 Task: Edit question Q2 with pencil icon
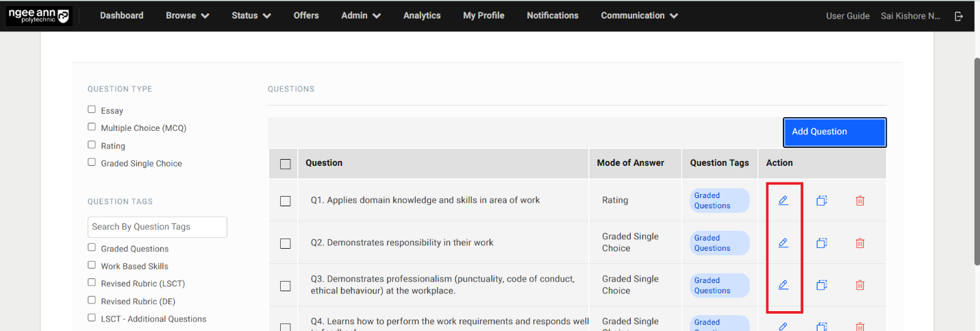tap(783, 243)
